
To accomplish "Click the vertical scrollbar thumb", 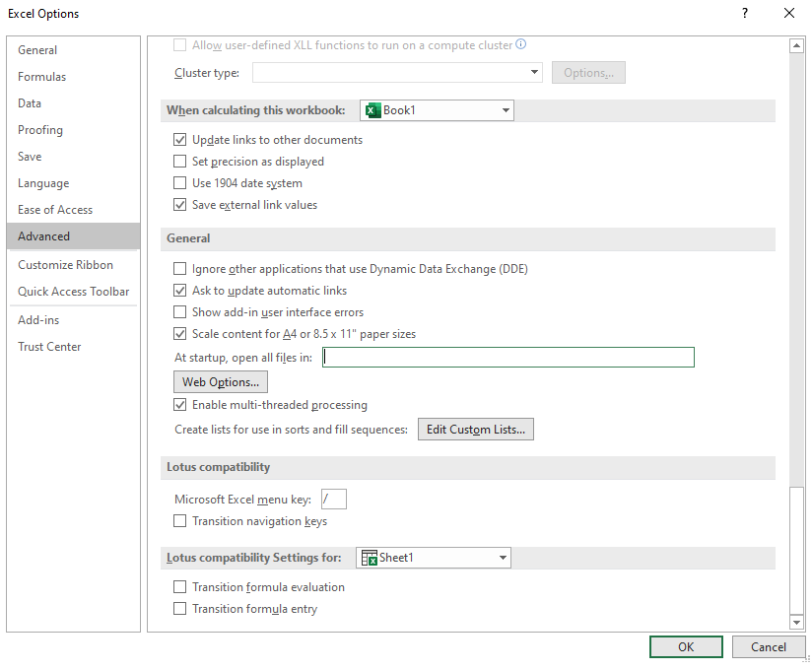I will click(x=796, y=550).
